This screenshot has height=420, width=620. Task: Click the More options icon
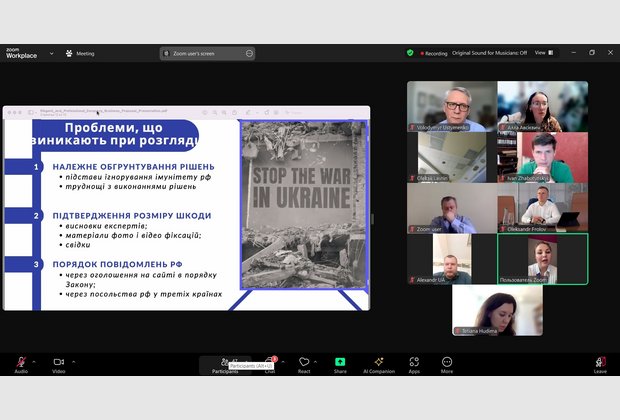click(447, 362)
